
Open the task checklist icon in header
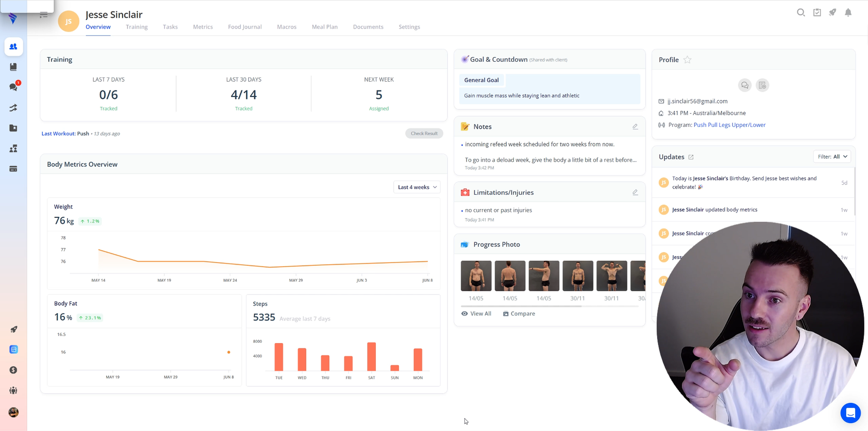pyautogui.click(x=817, y=13)
